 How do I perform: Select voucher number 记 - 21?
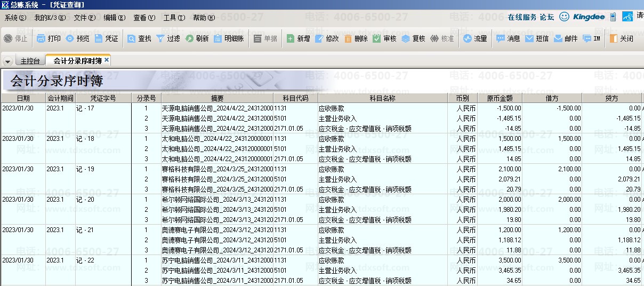pyautogui.click(x=85, y=230)
